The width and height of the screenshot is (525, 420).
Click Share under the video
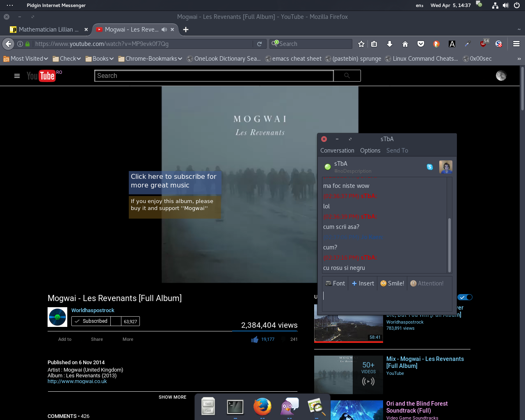(97, 339)
